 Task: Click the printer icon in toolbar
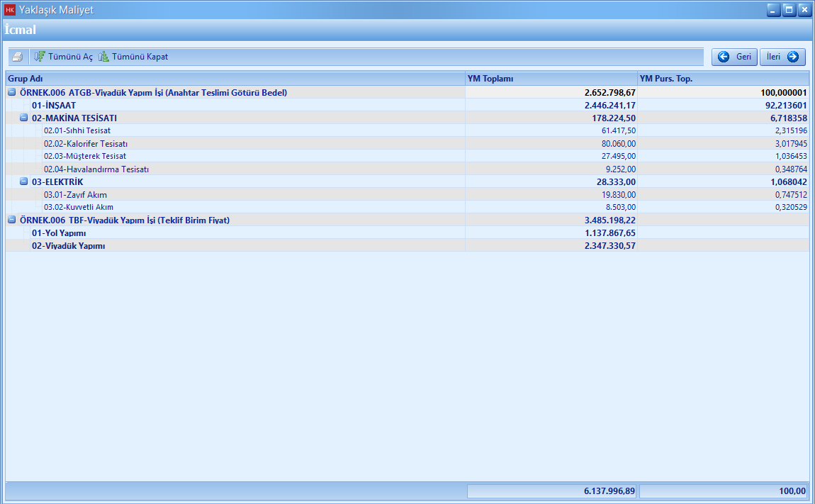[17, 57]
